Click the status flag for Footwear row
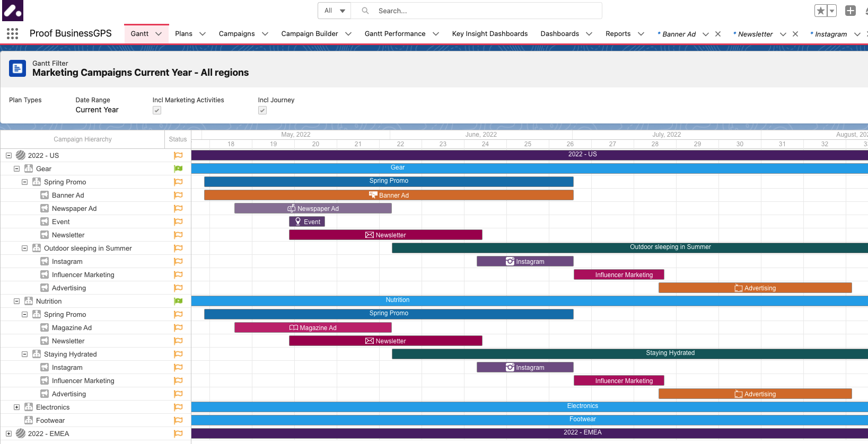Image resolution: width=868 pixels, height=444 pixels. coord(178,420)
